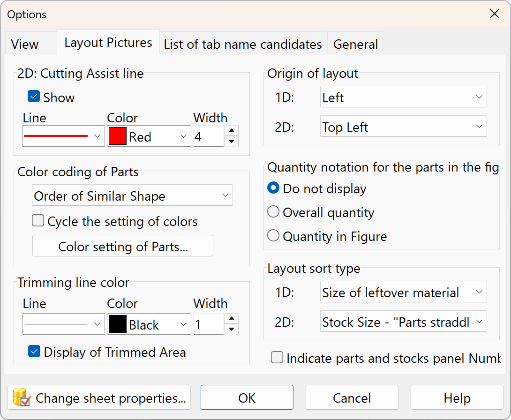
Task: Open List of tab name candidates tab
Action: (x=243, y=45)
